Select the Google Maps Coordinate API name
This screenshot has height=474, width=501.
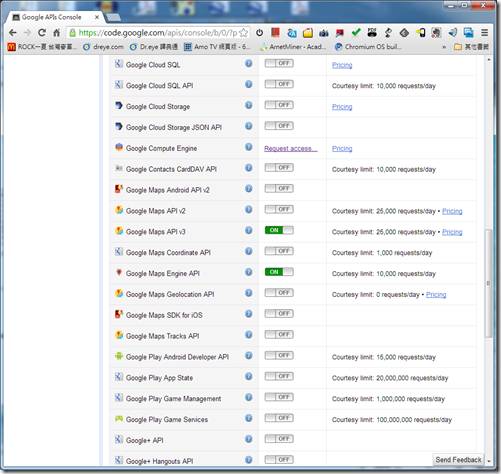click(x=168, y=253)
